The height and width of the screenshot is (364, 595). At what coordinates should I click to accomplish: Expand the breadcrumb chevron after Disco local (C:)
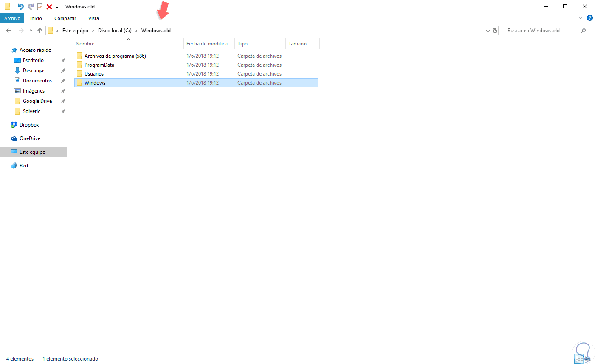[x=136, y=31]
